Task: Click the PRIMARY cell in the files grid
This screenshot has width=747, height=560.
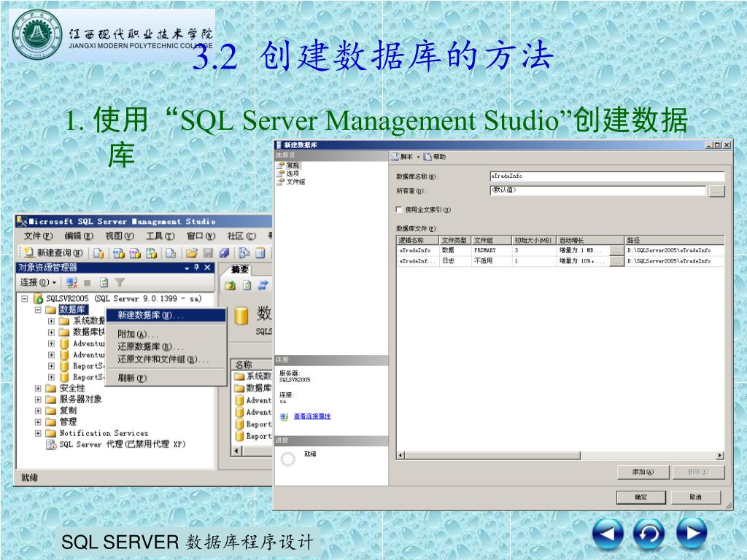Action: pyautogui.click(x=491, y=251)
